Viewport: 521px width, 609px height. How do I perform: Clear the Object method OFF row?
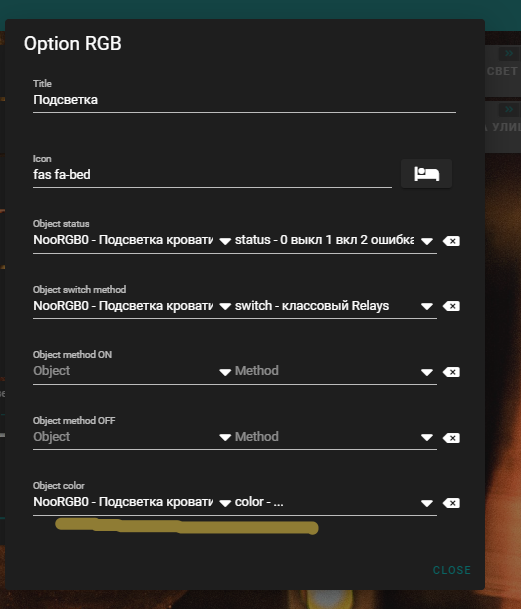[451, 438]
